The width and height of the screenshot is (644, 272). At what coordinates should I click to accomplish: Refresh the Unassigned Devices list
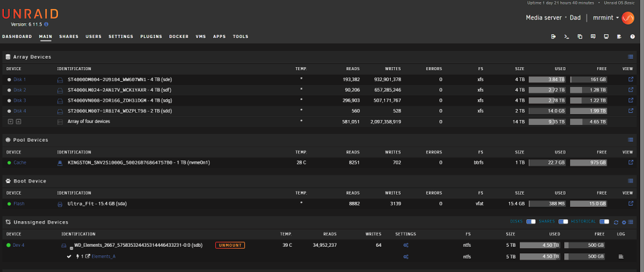tap(616, 222)
